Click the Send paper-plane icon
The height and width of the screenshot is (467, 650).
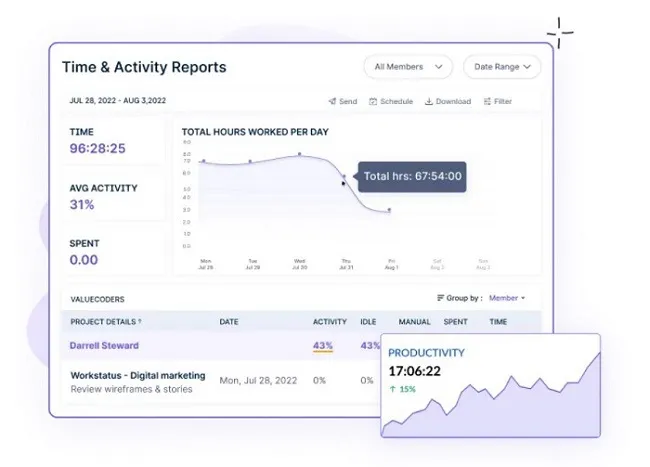[x=332, y=101]
